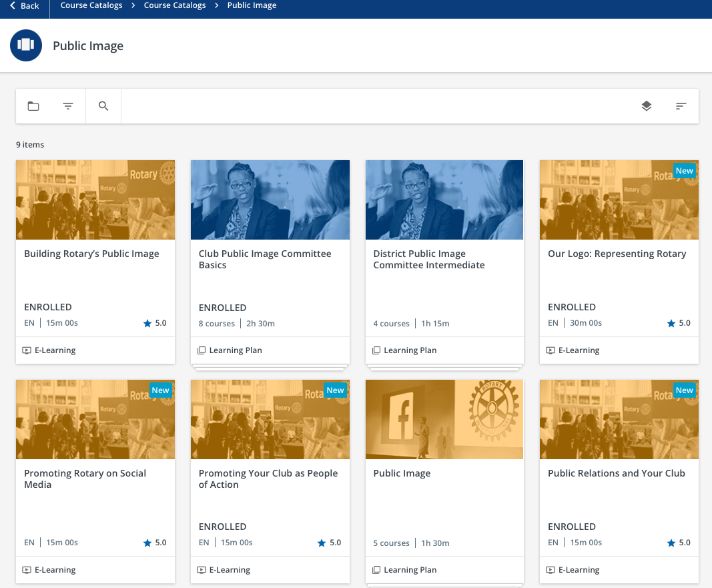Click the star icon on Our Logo: Representing Rotary card
712x588 pixels.
pos(671,323)
